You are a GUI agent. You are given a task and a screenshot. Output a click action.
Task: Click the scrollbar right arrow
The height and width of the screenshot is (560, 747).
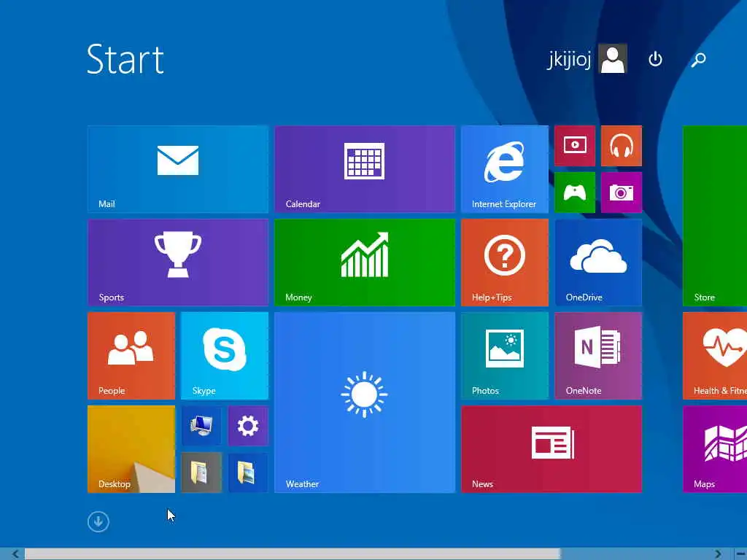(x=718, y=554)
